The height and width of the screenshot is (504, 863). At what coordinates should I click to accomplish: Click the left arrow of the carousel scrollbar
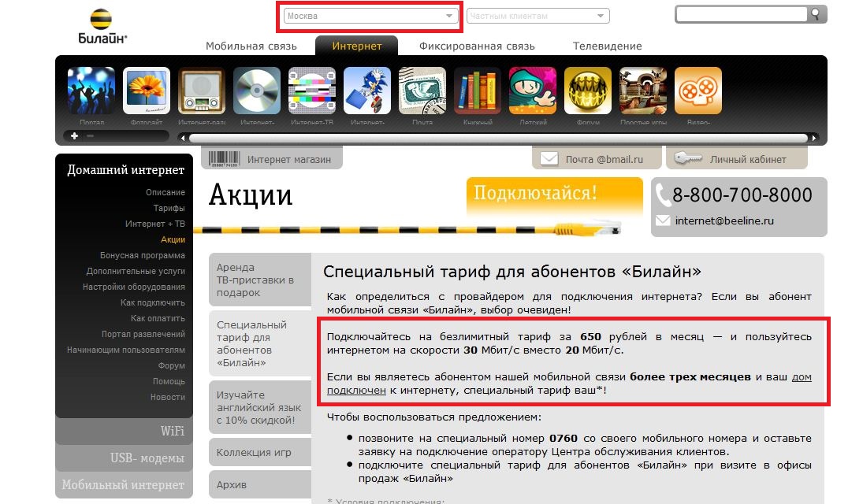(x=183, y=138)
